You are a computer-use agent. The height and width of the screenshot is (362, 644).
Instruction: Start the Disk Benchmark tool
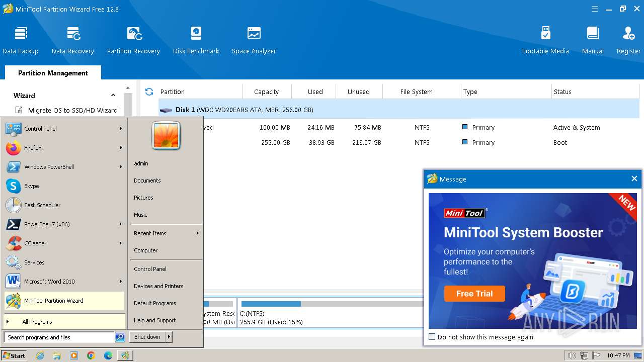196,40
